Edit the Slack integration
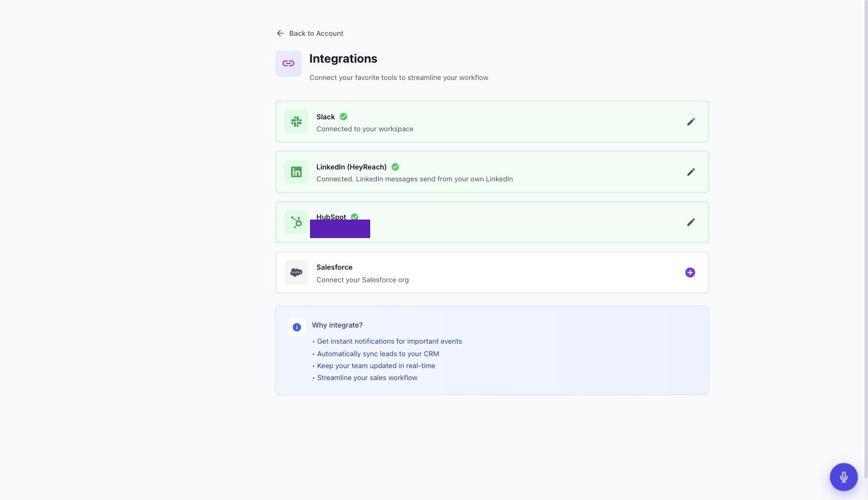The height and width of the screenshot is (500, 868). 691,122
